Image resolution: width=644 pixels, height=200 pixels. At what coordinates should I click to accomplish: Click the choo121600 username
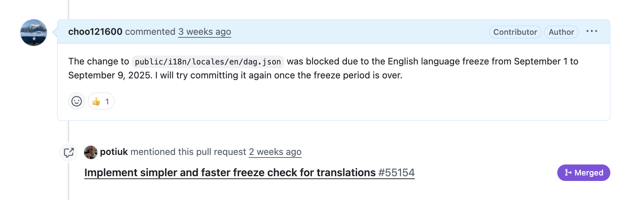click(95, 32)
